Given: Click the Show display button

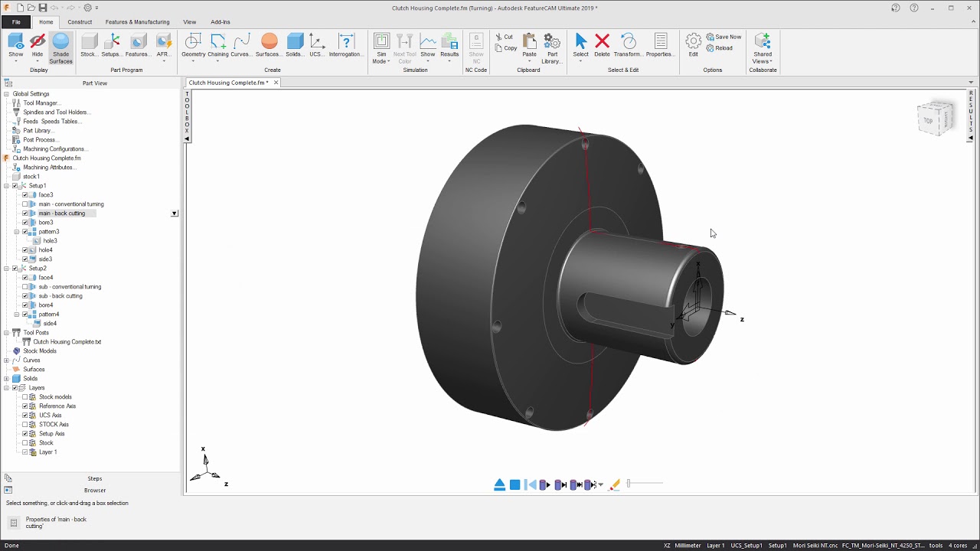Looking at the screenshot, I should click(15, 46).
